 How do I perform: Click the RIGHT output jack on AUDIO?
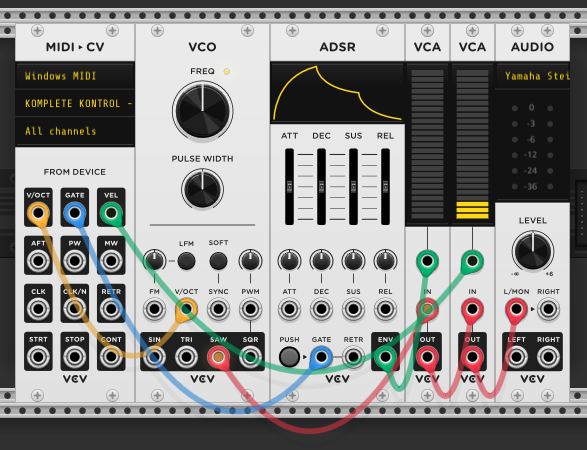pos(548,357)
